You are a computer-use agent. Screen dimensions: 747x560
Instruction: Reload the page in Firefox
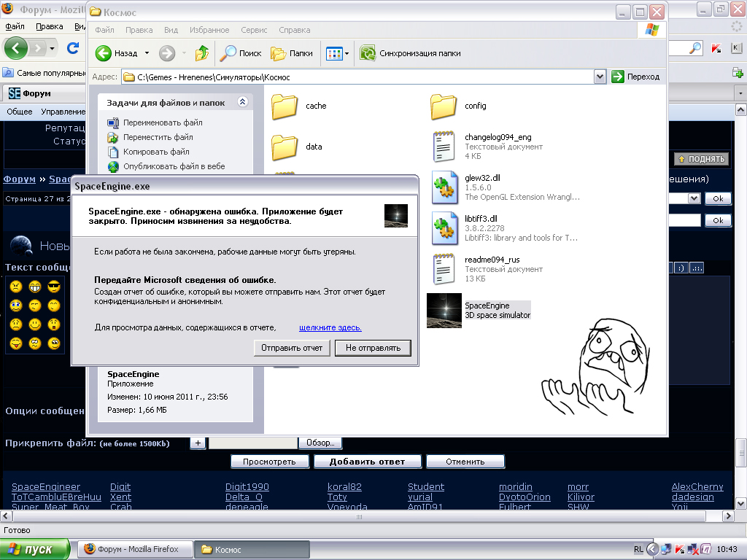[73, 48]
